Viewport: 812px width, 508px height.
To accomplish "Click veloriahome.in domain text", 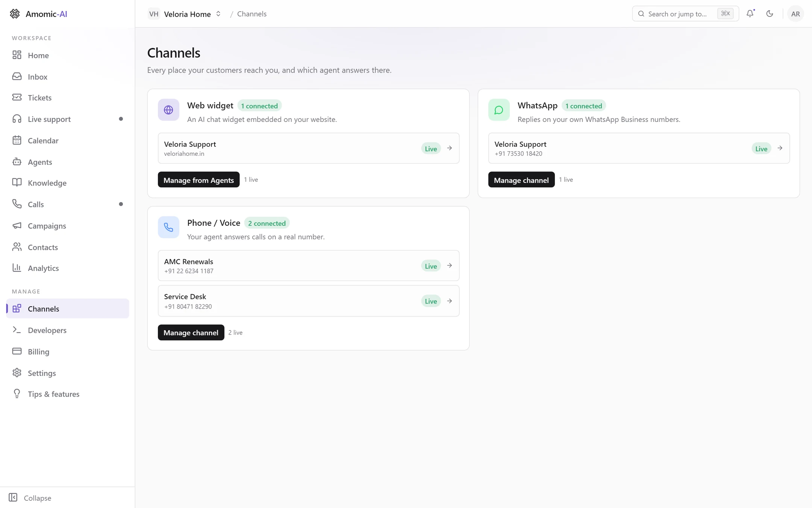I will (184, 154).
